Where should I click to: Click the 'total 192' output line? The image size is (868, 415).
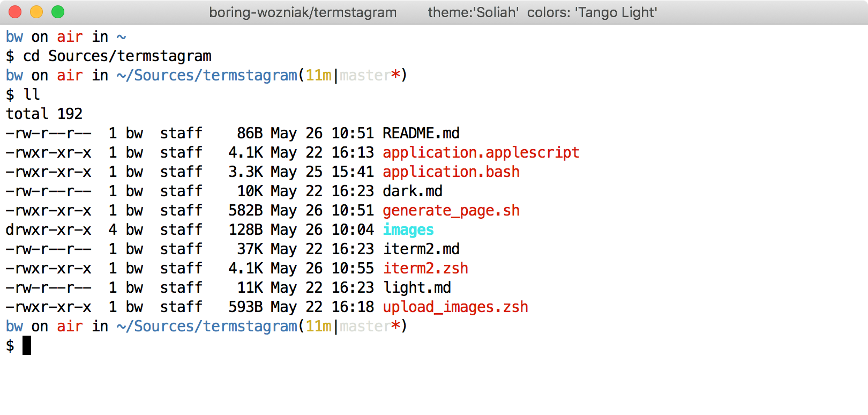coord(44,114)
